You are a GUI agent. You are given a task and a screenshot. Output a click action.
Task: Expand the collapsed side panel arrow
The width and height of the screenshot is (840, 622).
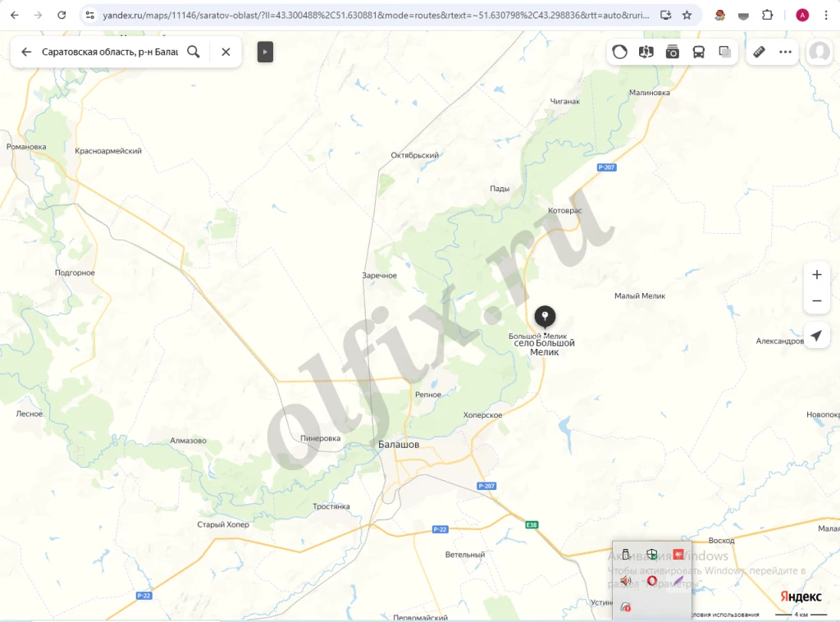pos(265,52)
